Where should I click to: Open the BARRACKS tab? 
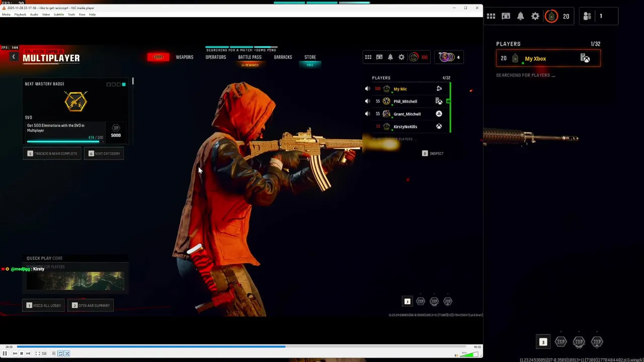point(283,57)
